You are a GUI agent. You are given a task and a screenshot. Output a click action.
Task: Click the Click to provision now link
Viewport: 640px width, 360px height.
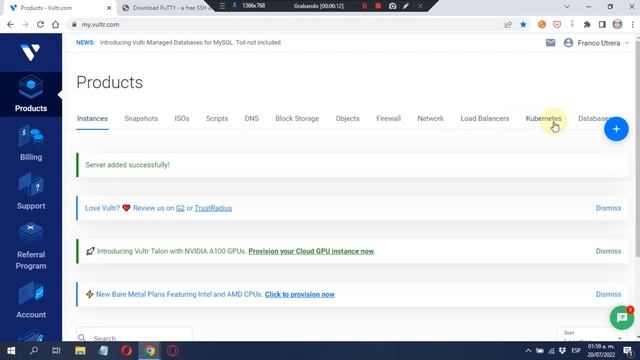coord(300,294)
